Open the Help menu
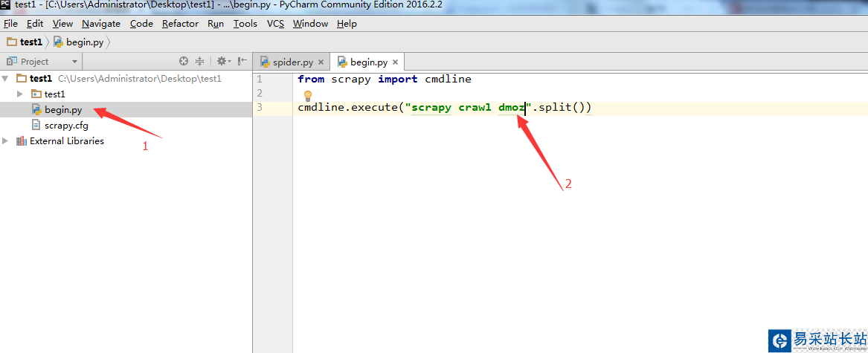The width and height of the screenshot is (868, 353). pyautogui.click(x=347, y=23)
